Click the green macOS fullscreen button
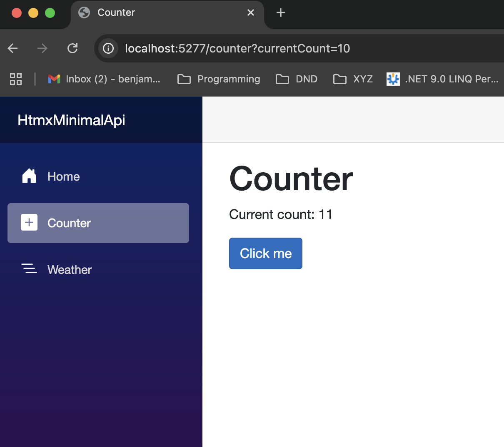This screenshot has height=447, width=504. click(x=50, y=13)
